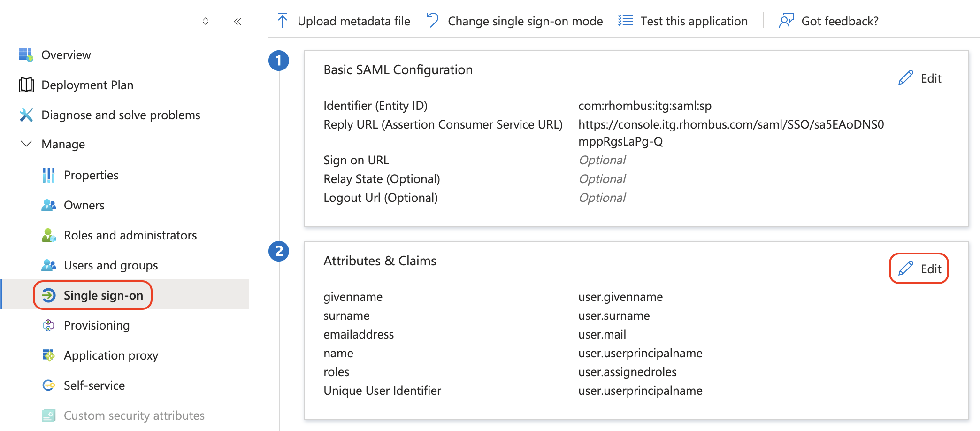Screen dimensions: 980x431
Task: Click the upload arrow icon
Action: [x=283, y=21]
